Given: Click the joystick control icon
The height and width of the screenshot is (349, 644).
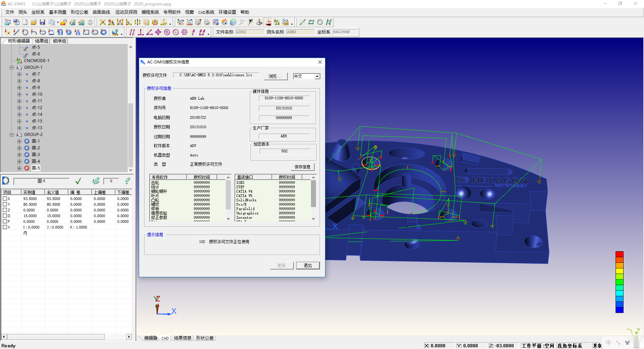Looking at the screenshot, I should pos(259,22).
